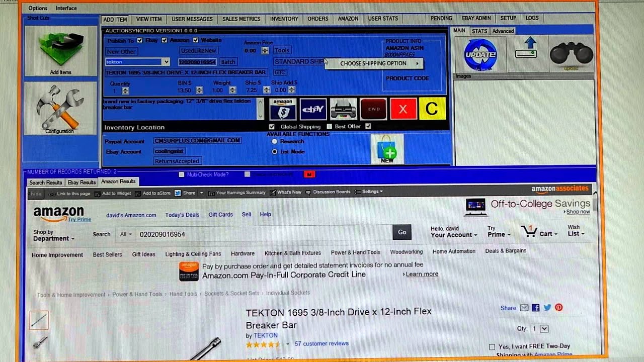Screen dimensions: 644x362
Task: Share product on Twitter icon
Action: 547,308
